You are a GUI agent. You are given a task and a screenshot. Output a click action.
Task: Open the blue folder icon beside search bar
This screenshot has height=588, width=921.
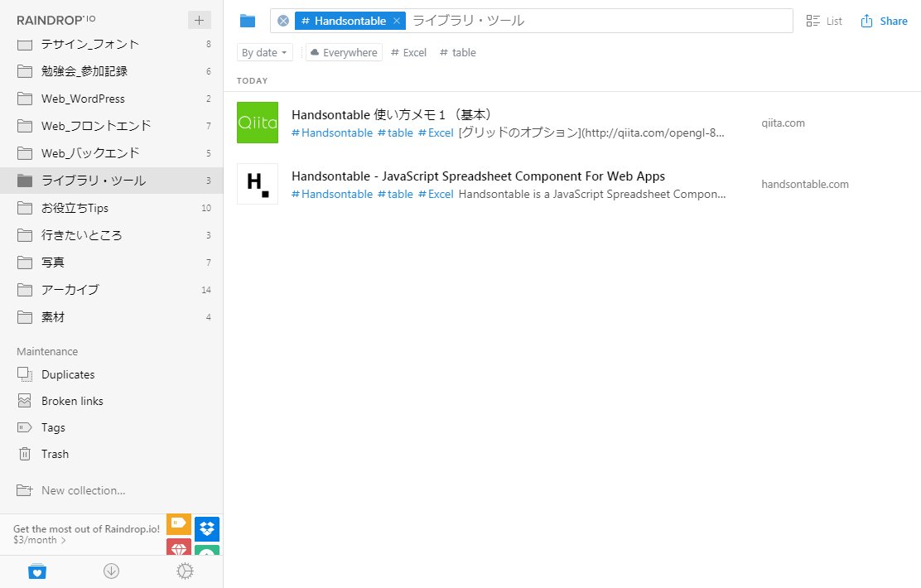(x=248, y=22)
